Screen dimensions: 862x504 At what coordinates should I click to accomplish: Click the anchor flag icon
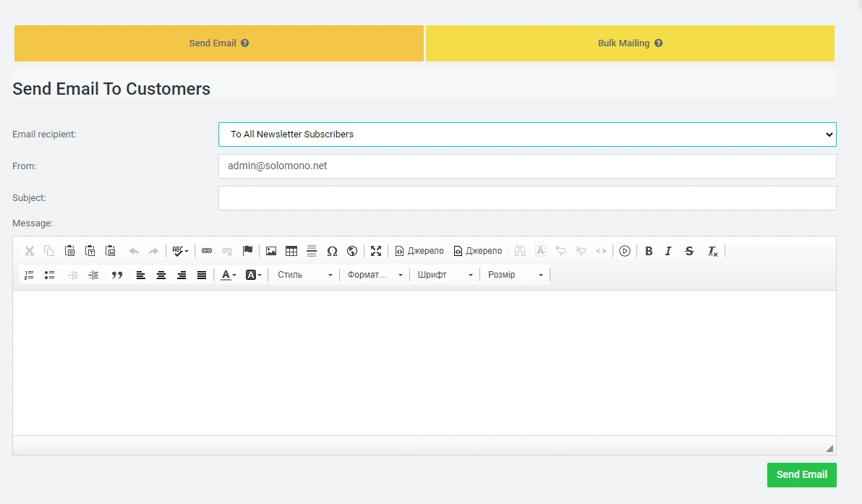point(247,251)
